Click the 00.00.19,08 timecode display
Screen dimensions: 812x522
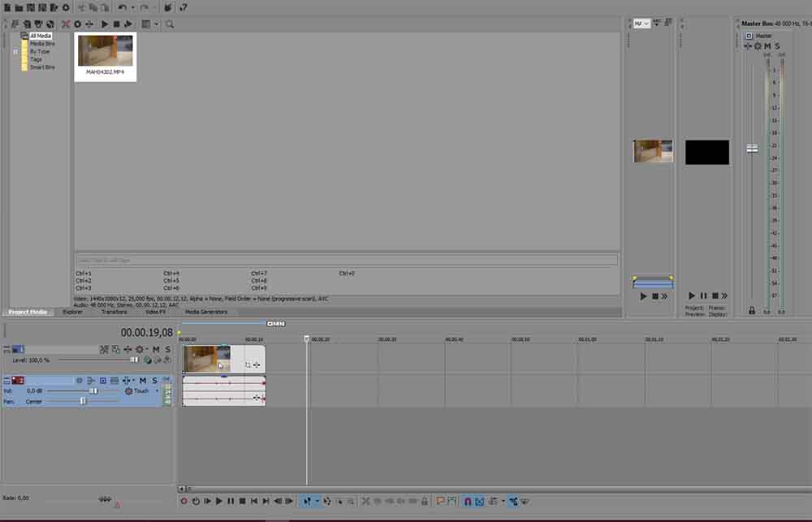click(x=146, y=333)
